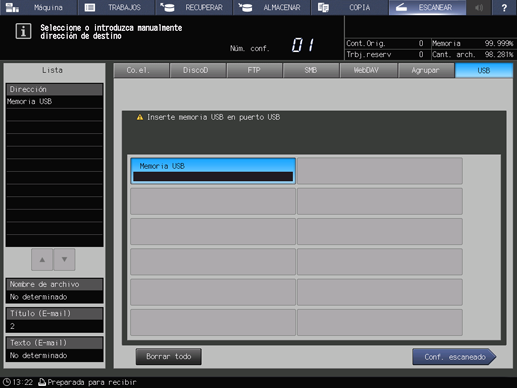Image resolution: width=517 pixels, height=388 pixels.
Task: Switch to RECUPERAR mode
Action: (194, 7)
